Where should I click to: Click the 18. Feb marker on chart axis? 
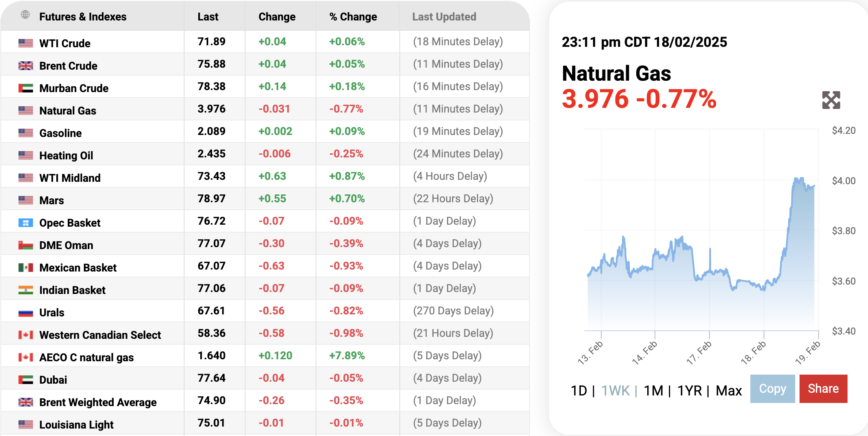(753, 352)
